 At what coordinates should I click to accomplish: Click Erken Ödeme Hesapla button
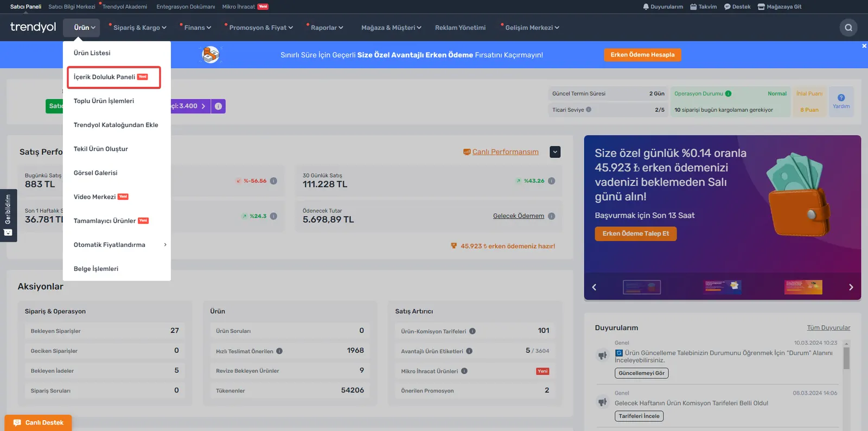(x=642, y=55)
